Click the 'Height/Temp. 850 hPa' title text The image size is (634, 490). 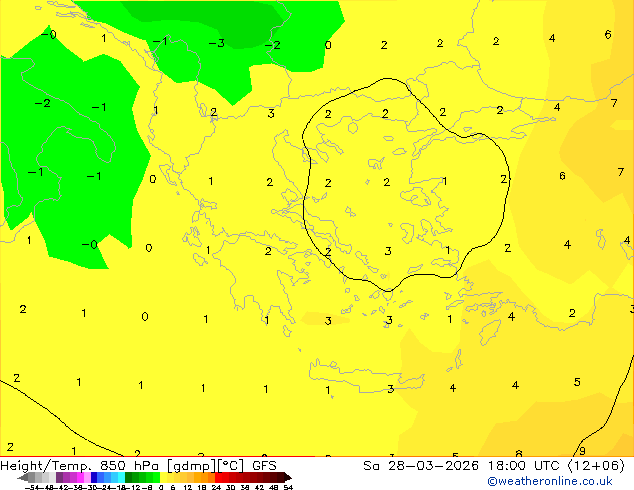click(78, 466)
